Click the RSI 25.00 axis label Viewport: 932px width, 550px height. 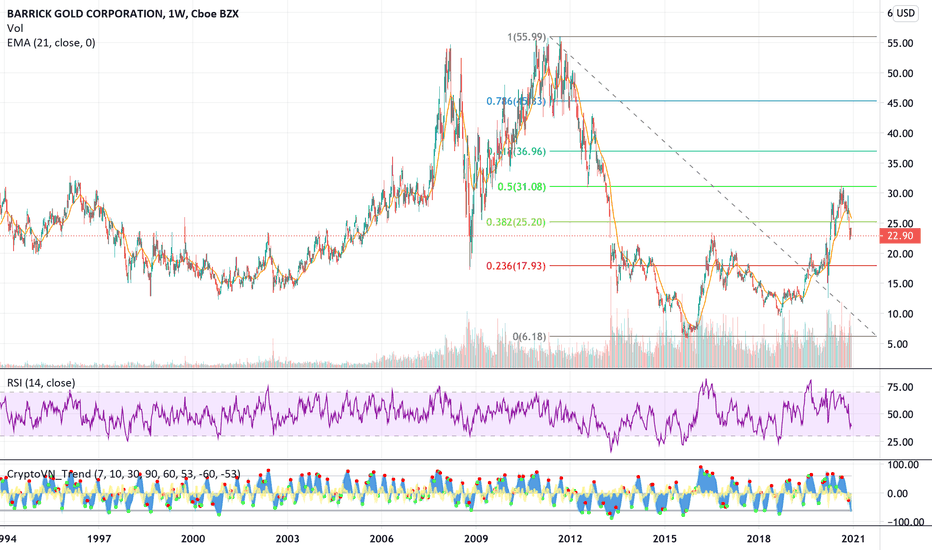[x=900, y=442]
